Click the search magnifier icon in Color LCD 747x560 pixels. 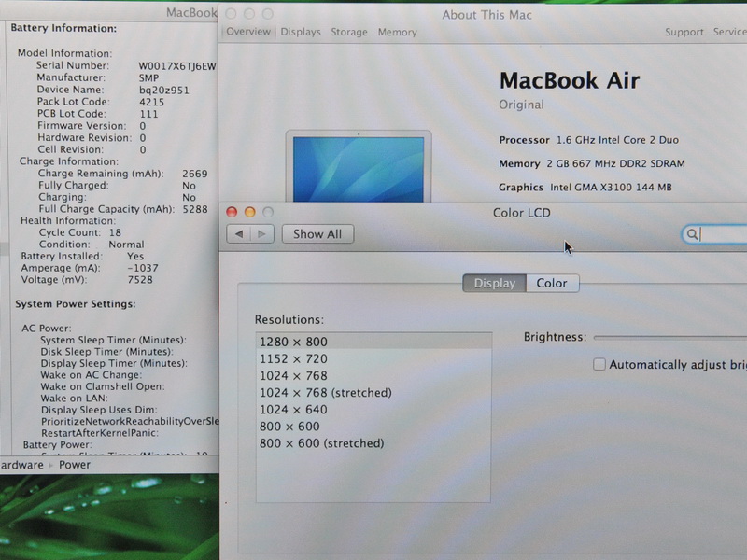(692, 234)
